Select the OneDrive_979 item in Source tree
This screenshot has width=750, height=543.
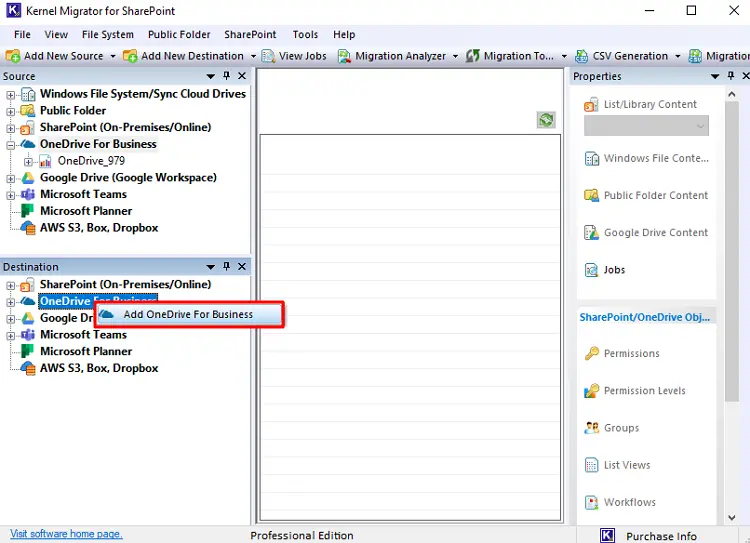[x=91, y=161]
